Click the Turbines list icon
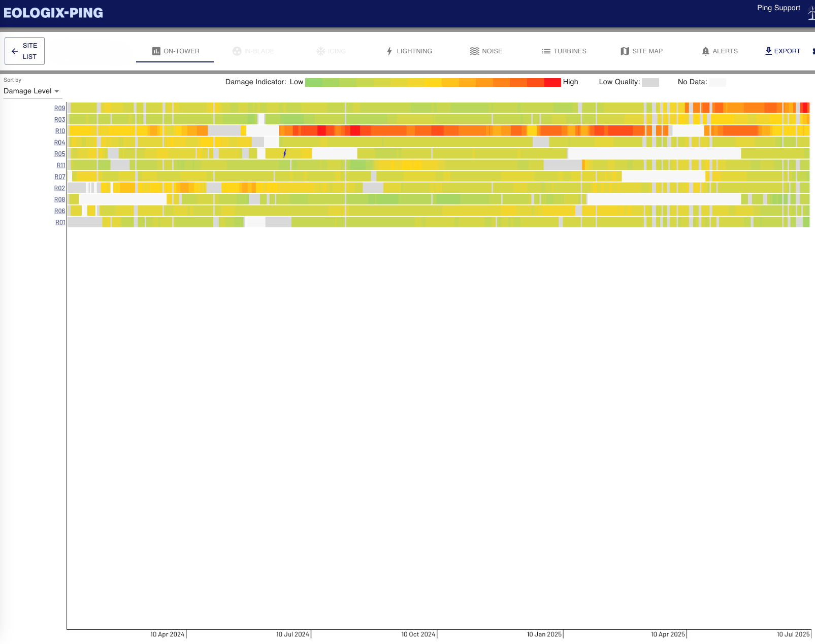Image resolution: width=815 pixels, height=644 pixels. (x=546, y=51)
